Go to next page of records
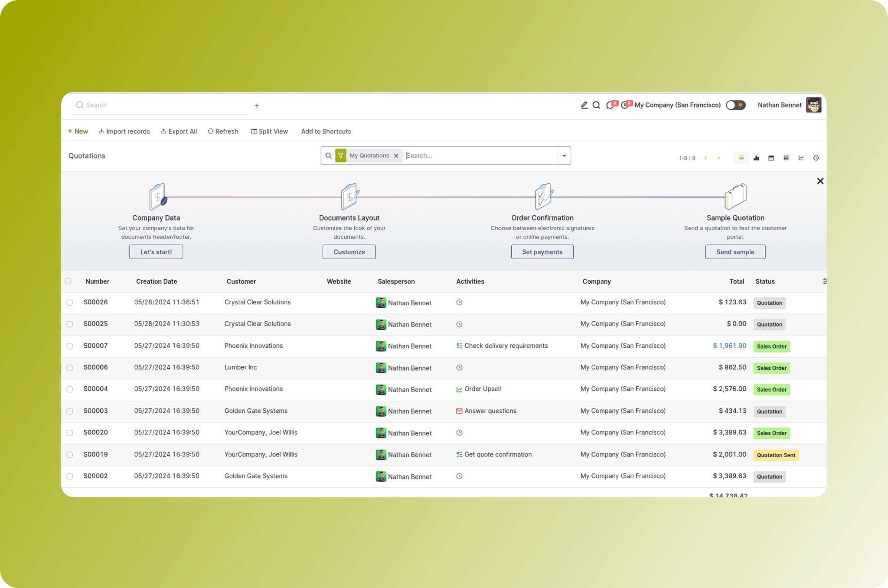 pyautogui.click(x=718, y=158)
